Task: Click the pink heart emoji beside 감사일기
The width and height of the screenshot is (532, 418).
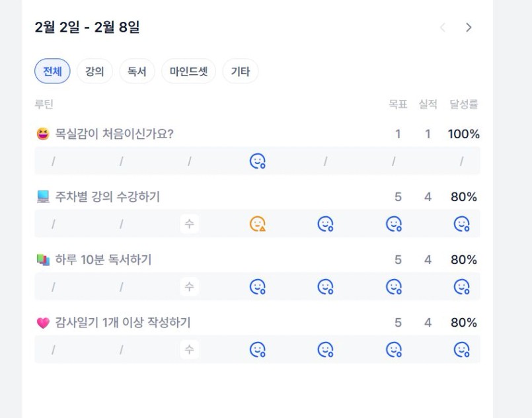Action: [x=43, y=323]
